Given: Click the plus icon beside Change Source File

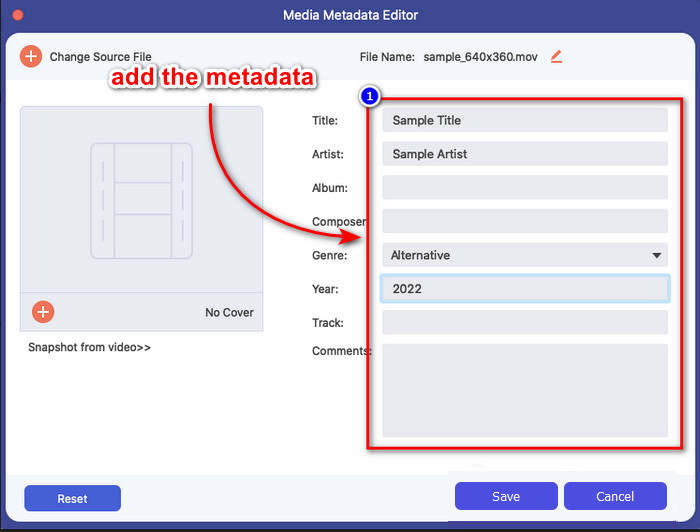Looking at the screenshot, I should 31,57.
